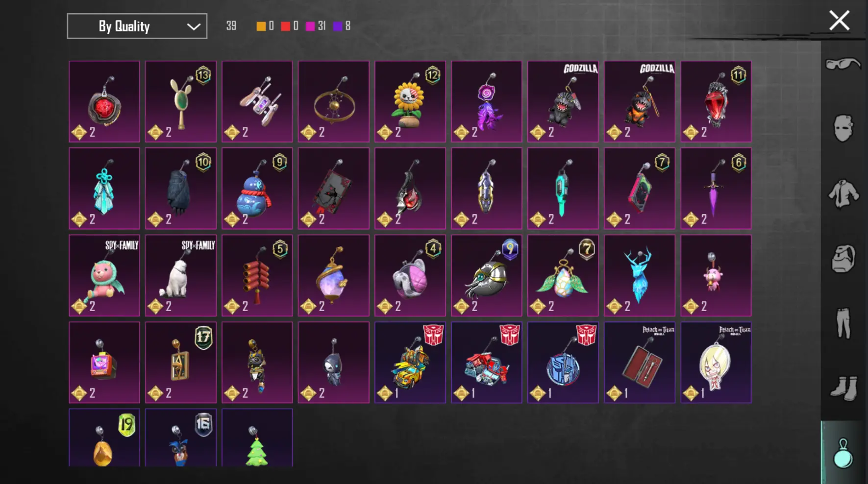This screenshot has width=868, height=484.
Task: Choose the first Godzilla ornament
Action: [x=563, y=101]
